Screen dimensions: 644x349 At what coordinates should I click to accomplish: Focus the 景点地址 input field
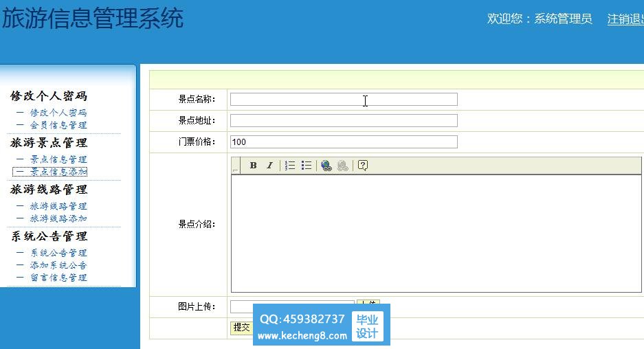pyautogui.click(x=344, y=121)
